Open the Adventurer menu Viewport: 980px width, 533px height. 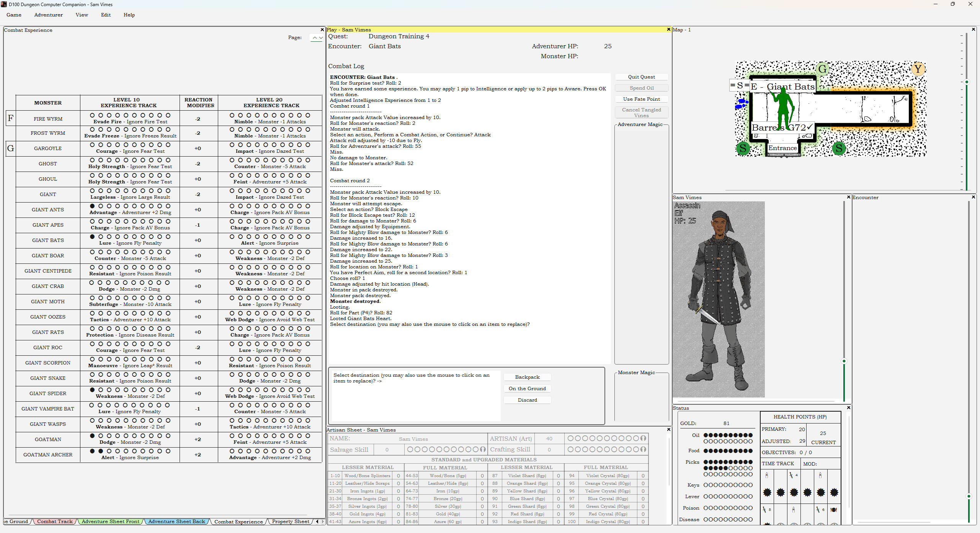click(48, 15)
